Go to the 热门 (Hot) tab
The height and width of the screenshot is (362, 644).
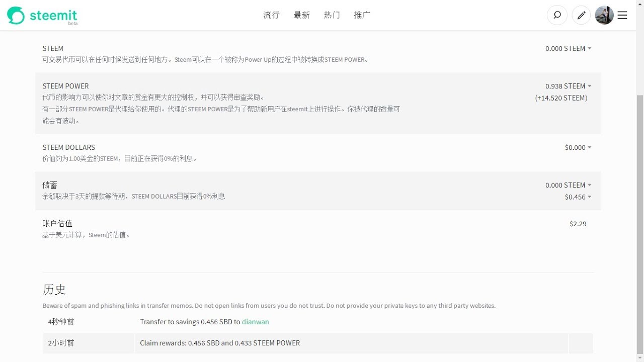click(332, 15)
